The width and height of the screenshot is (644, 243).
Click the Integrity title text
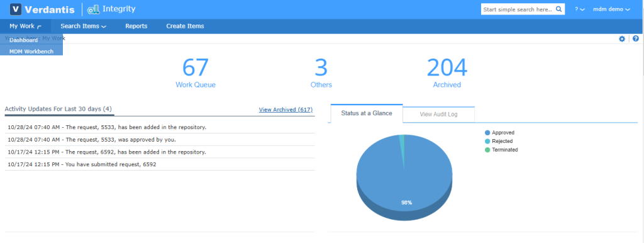tap(119, 9)
